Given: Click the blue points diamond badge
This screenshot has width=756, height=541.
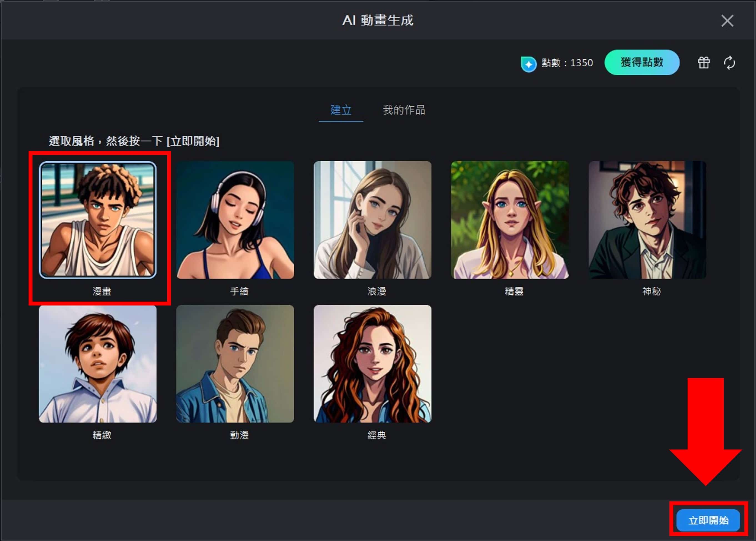Looking at the screenshot, I should (x=529, y=63).
